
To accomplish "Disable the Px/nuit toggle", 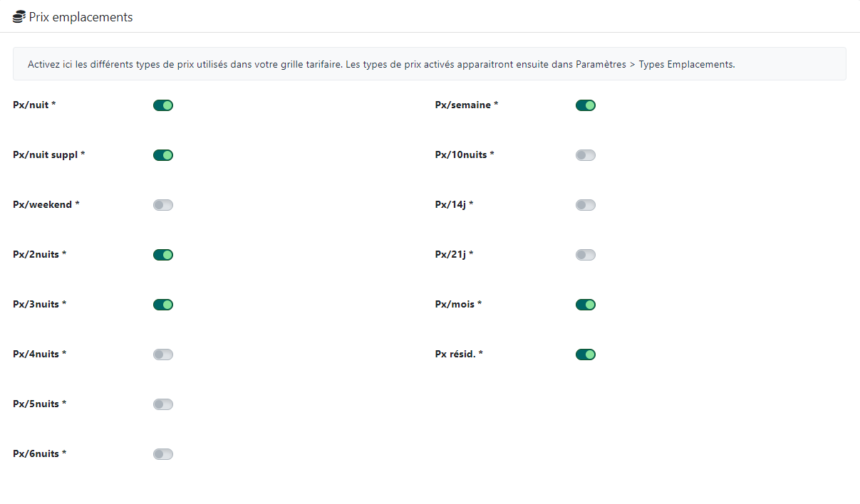I will click(163, 105).
